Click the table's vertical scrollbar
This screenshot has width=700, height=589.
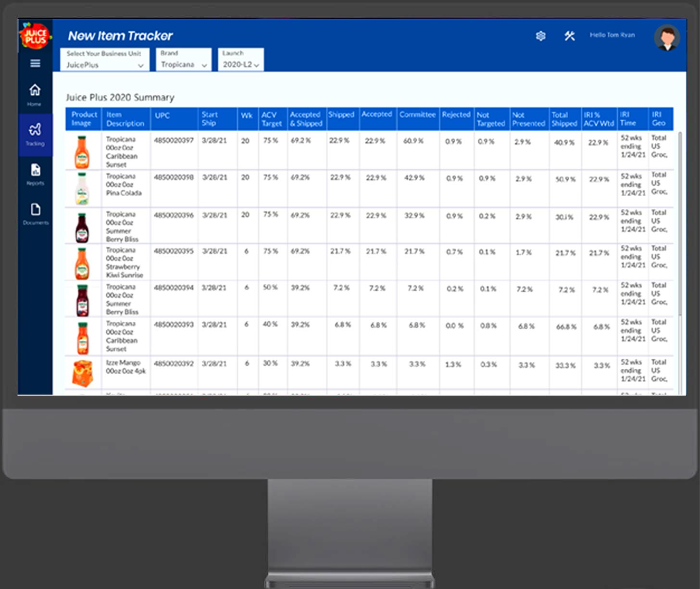coord(680,224)
